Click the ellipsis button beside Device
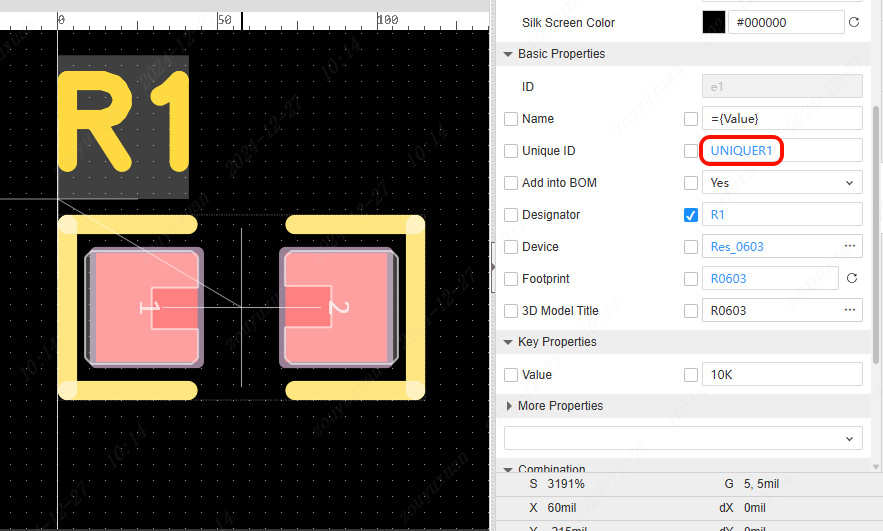 849,246
